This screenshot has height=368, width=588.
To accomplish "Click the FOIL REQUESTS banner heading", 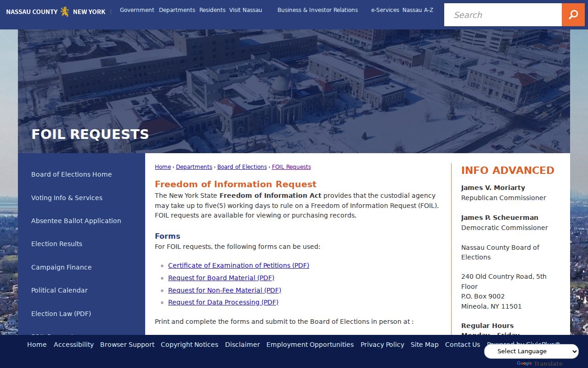I will pos(90,134).
